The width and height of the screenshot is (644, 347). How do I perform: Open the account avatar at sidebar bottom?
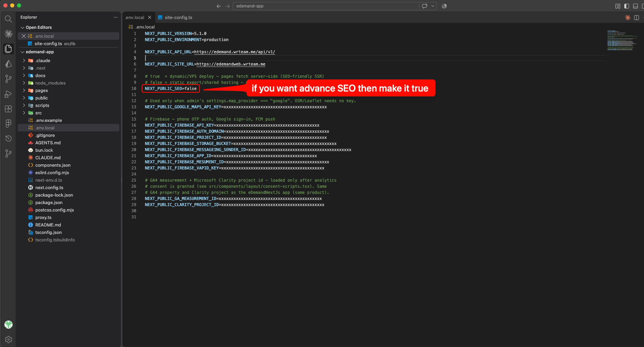pyautogui.click(x=8, y=325)
